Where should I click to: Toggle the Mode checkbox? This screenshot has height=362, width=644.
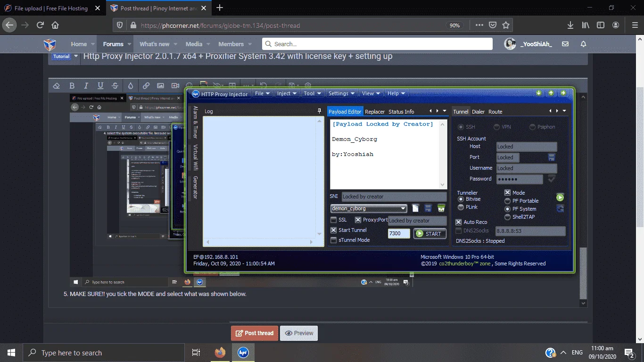coord(508,193)
